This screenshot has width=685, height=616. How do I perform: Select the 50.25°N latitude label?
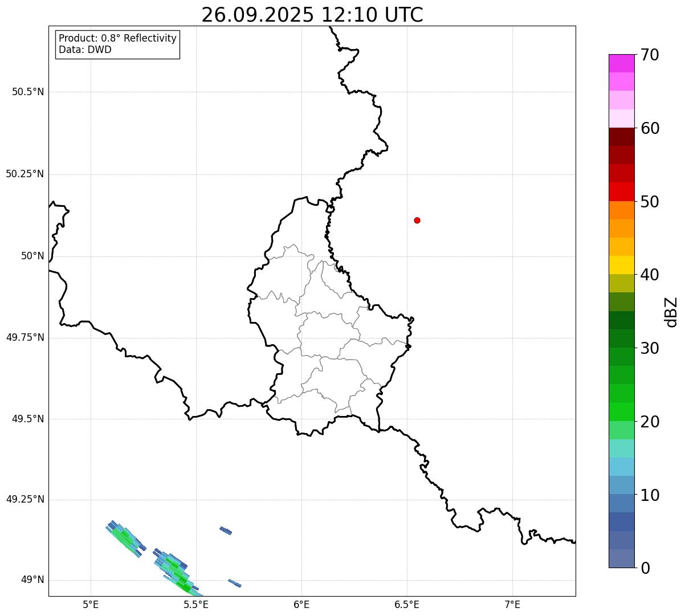pyautogui.click(x=25, y=174)
